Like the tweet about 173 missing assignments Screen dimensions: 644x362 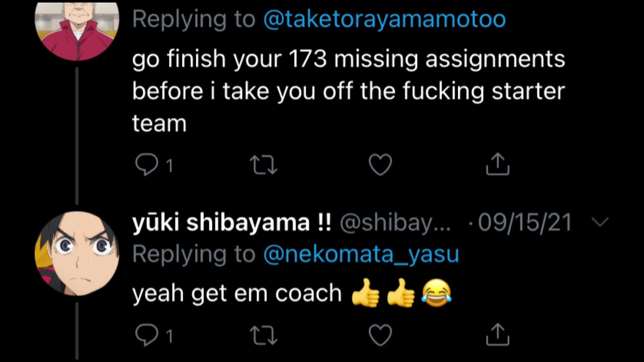click(x=380, y=165)
